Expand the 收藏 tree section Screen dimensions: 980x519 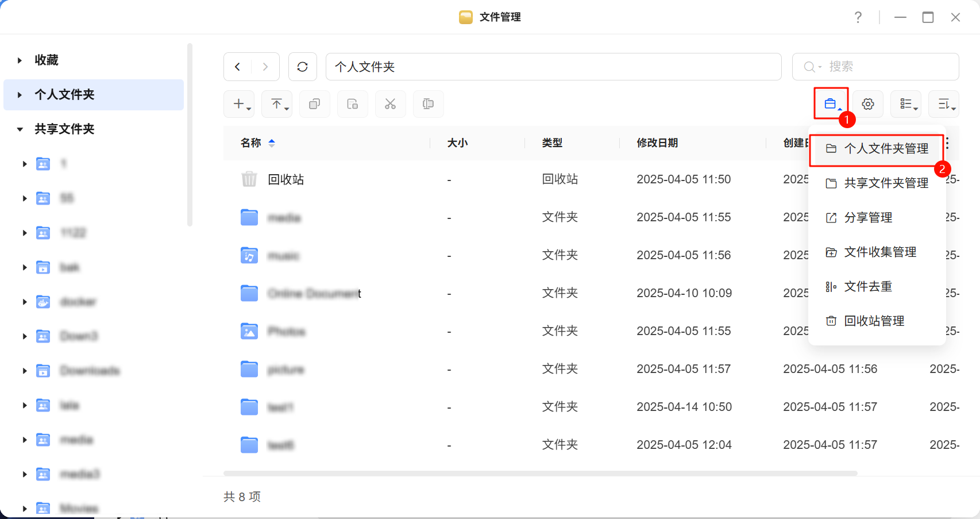[x=20, y=60]
